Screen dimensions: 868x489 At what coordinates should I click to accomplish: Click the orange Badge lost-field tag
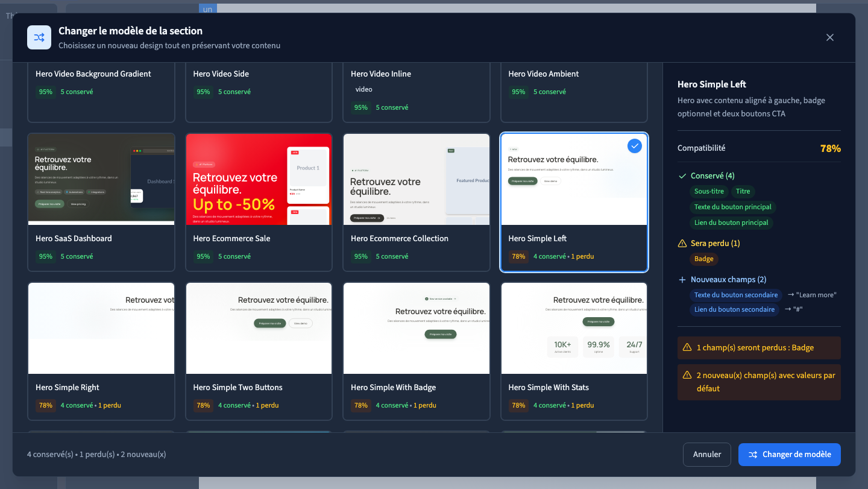pyautogui.click(x=703, y=259)
